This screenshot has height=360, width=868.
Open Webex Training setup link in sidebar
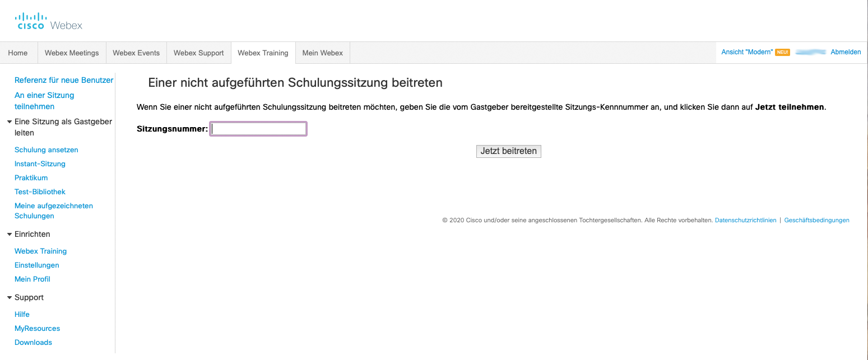coord(40,251)
